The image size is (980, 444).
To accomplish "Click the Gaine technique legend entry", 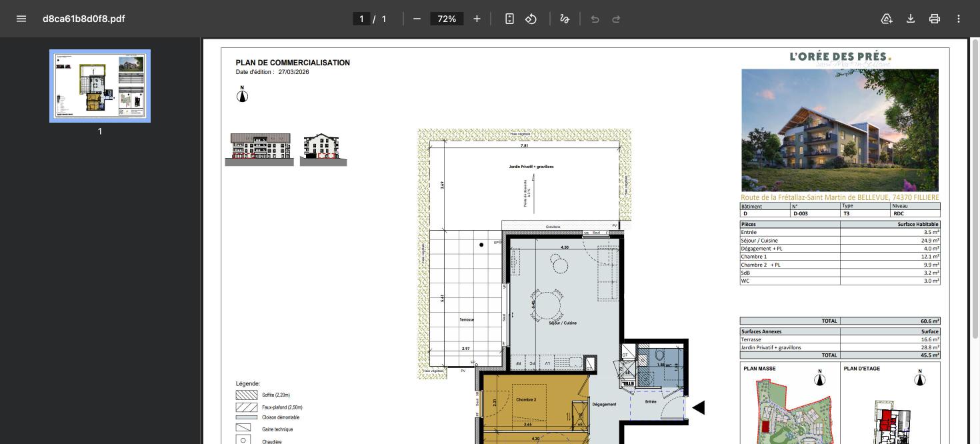I will tap(277, 429).
